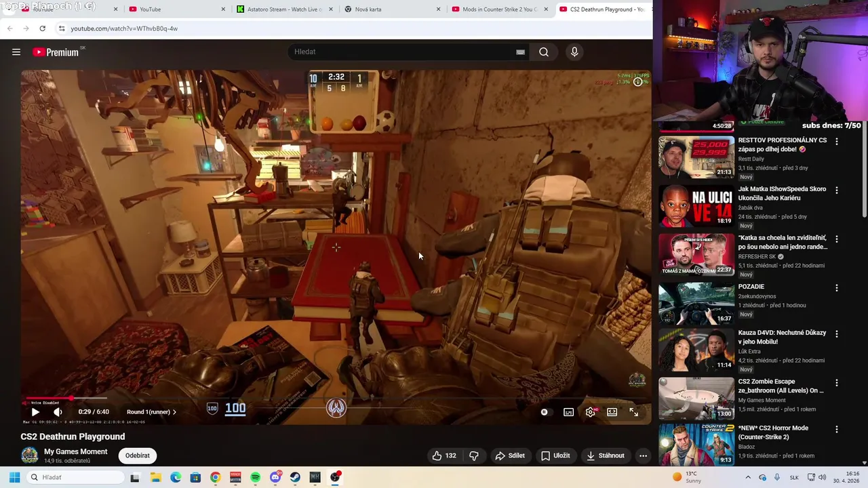
Task: Open the on-screen keyboard in the search box
Action: click(520, 52)
